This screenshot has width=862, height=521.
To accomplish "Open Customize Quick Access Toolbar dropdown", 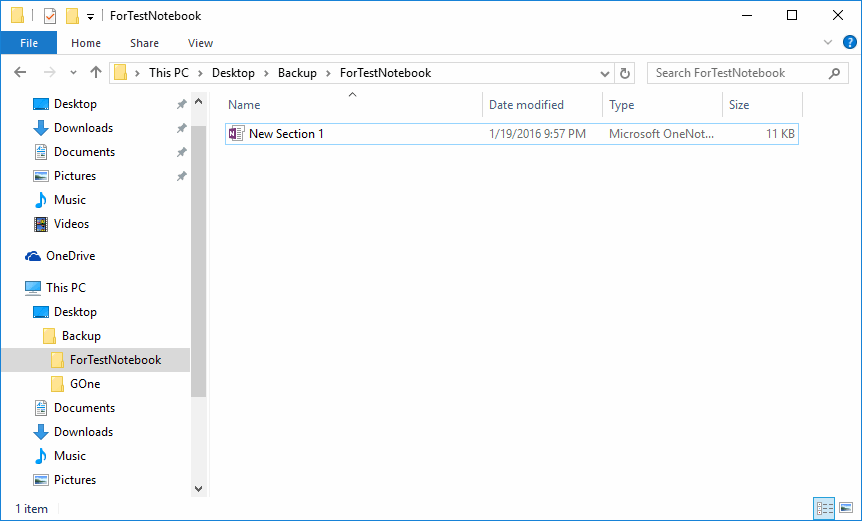I will pyautogui.click(x=90, y=17).
